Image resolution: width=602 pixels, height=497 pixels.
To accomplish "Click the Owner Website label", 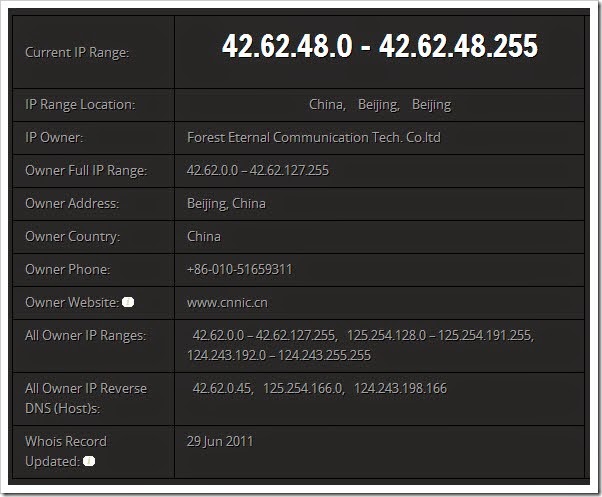I will (72, 302).
